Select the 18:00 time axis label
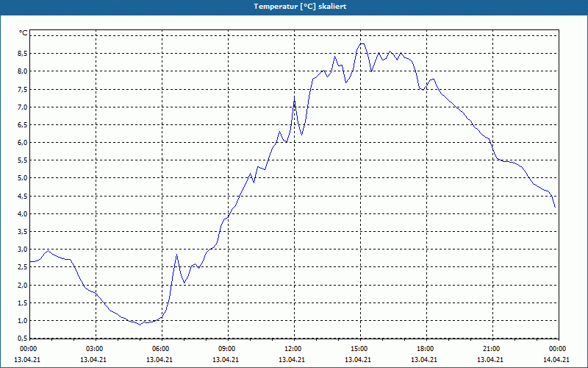 tap(426, 349)
